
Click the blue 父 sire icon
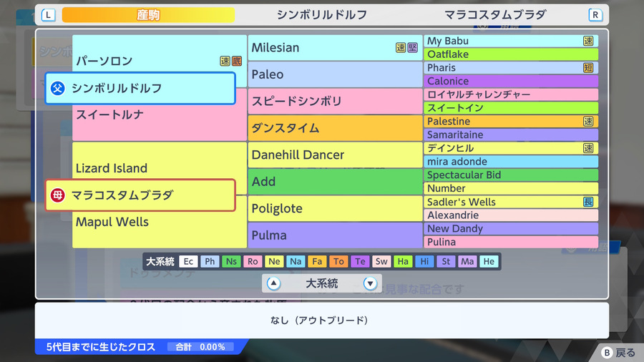pyautogui.click(x=57, y=88)
